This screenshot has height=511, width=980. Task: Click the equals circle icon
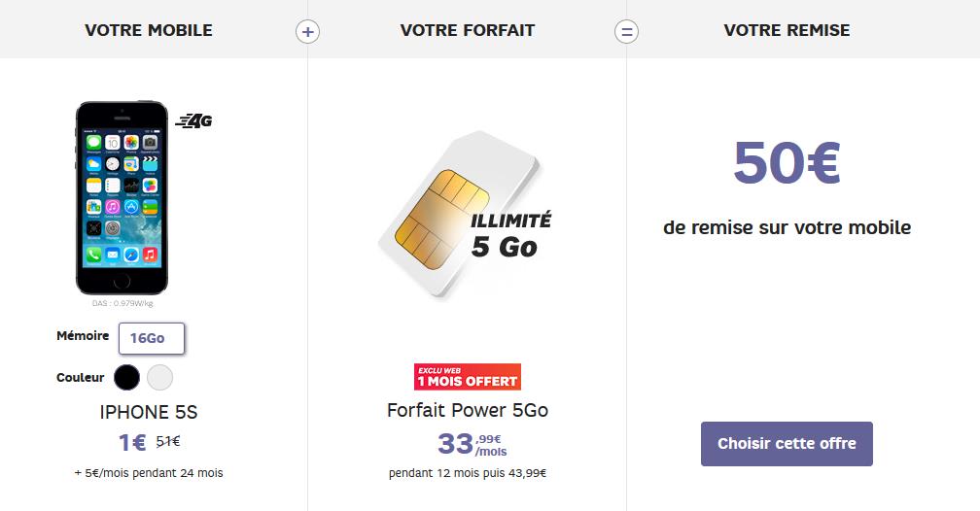tap(626, 31)
